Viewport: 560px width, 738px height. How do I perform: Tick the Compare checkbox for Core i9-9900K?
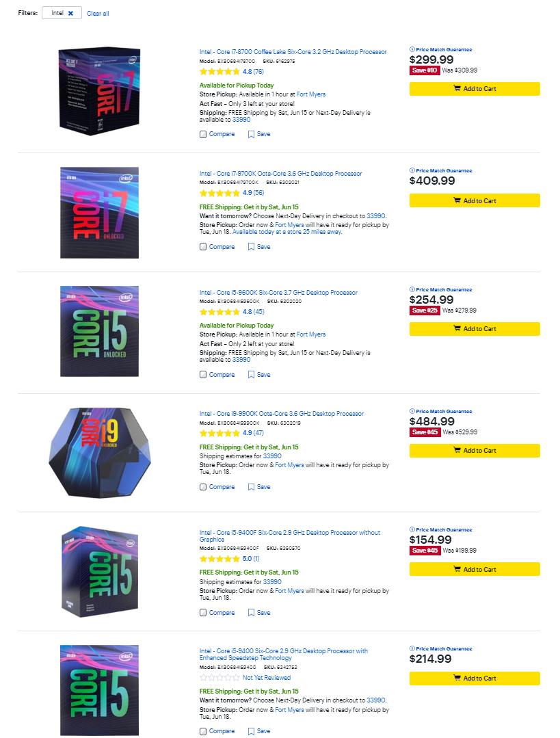tap(203, 487)
